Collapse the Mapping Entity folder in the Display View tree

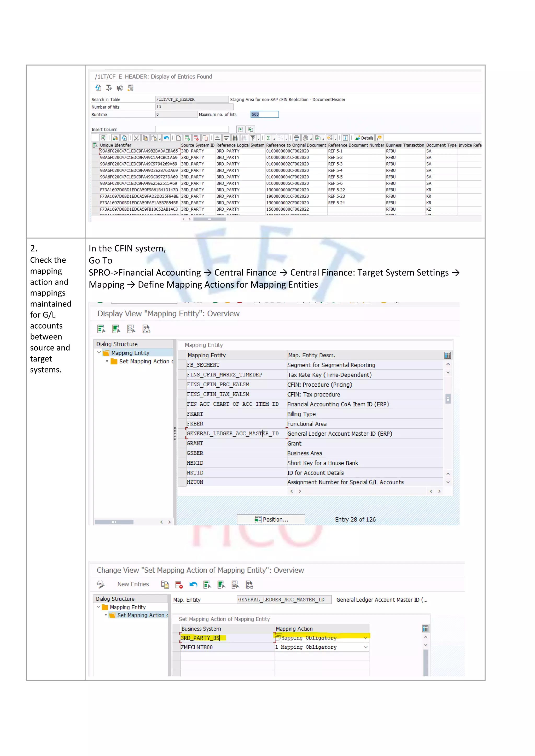click(x=99, y=352)
